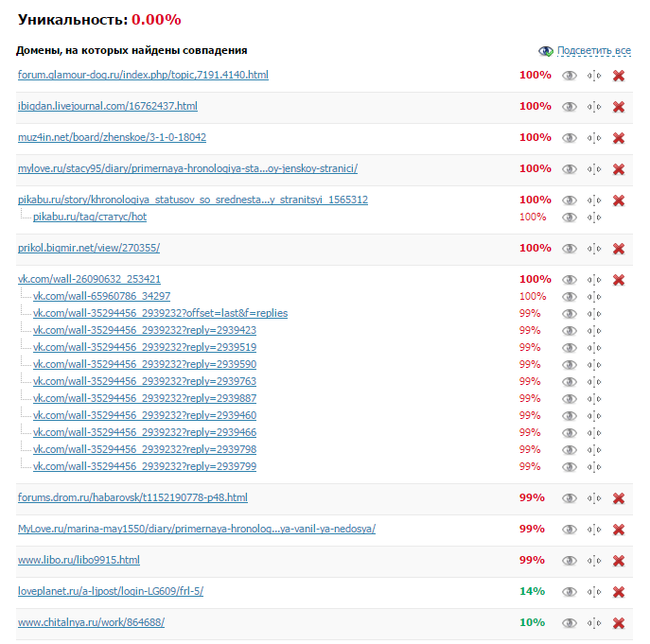
Task: Open sub-result vk.com reply=2939423 link
Action: 145,330
